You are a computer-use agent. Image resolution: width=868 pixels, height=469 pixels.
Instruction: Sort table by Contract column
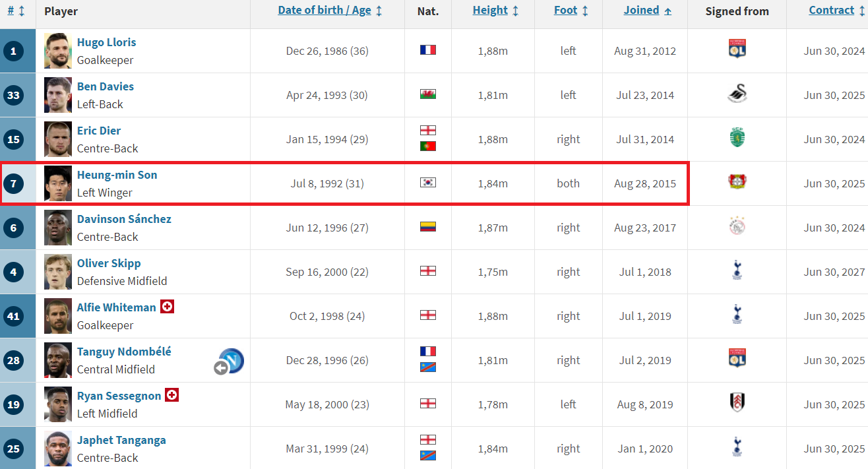(x=831, y=11)
